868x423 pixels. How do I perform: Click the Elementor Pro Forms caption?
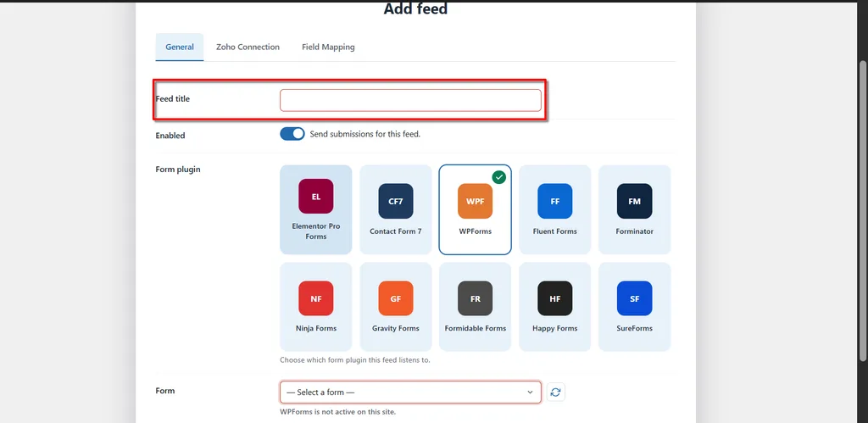(x=315, y=231)
